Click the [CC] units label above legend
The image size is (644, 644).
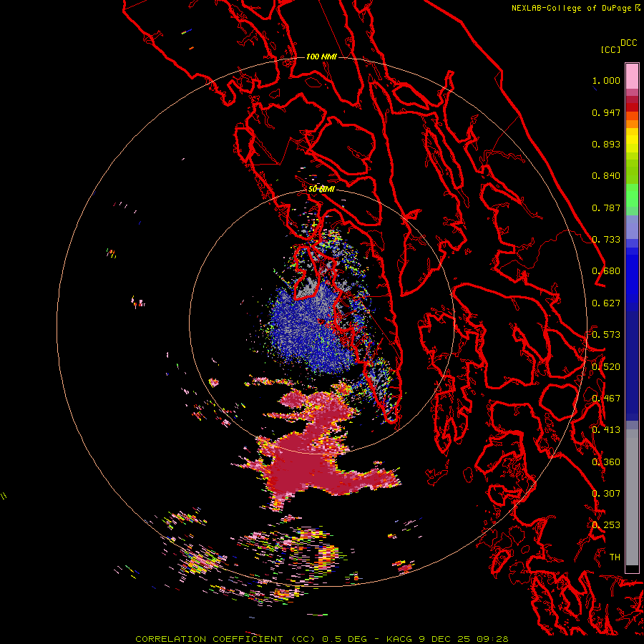(x=610, y=49)
